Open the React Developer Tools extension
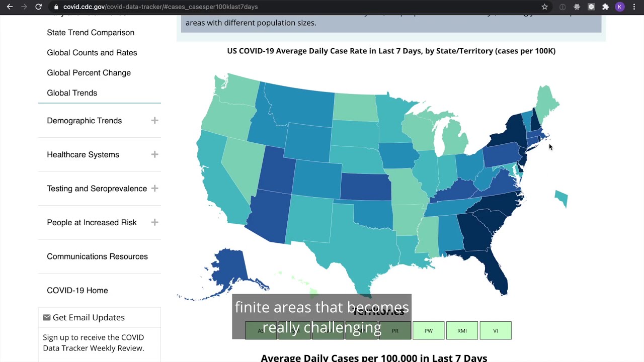 click(577, 7)
